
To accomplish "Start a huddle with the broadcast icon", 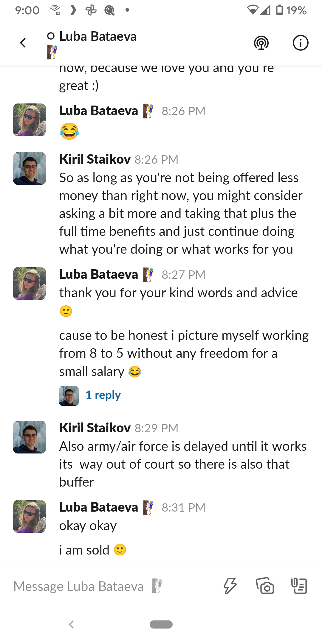I will [x=261, y=43].
